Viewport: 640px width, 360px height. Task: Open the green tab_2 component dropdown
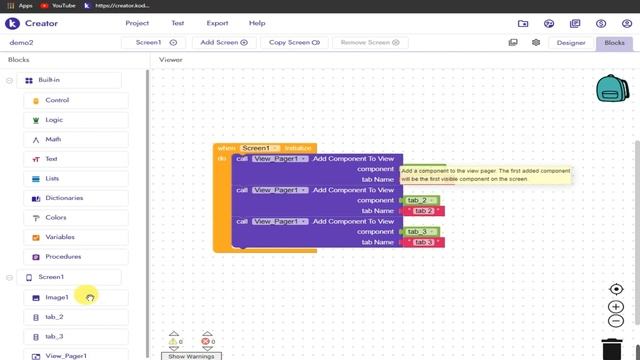coord(420,200)
